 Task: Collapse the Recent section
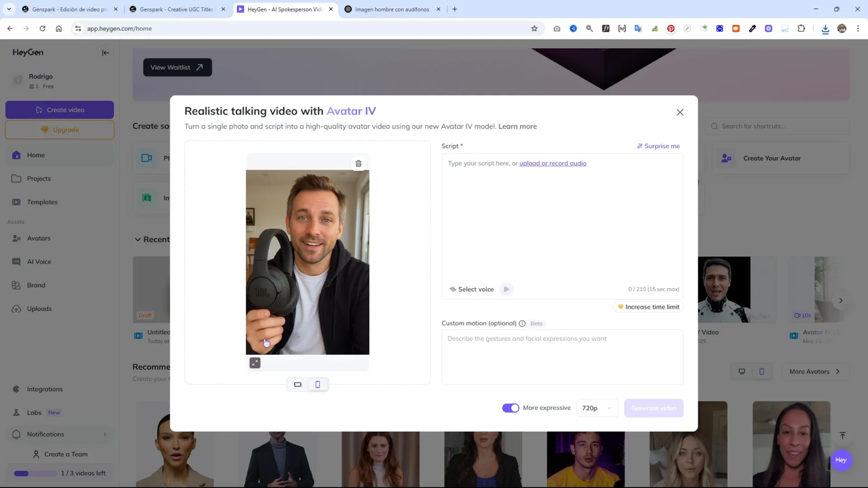[138, 239]
